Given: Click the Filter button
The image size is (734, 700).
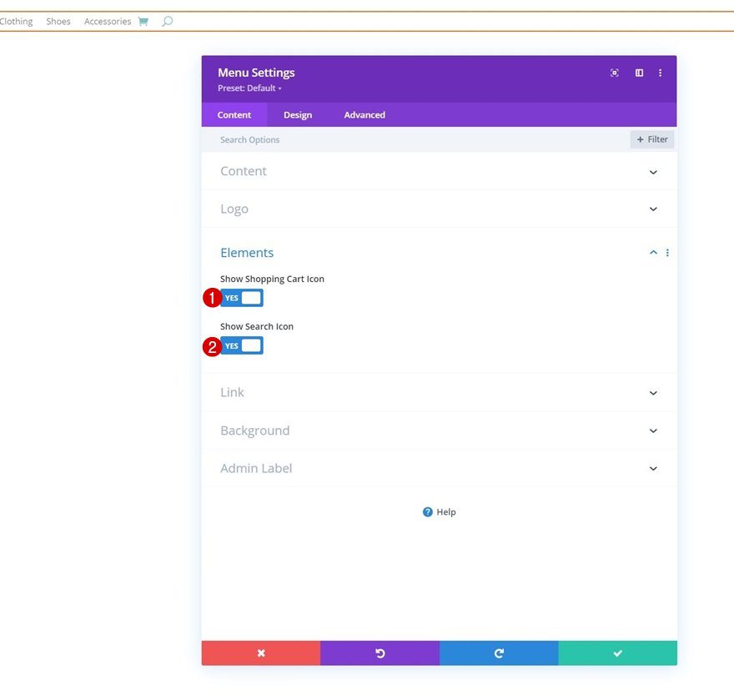Looking at the screenshot, I should click(x=651, y=139).
